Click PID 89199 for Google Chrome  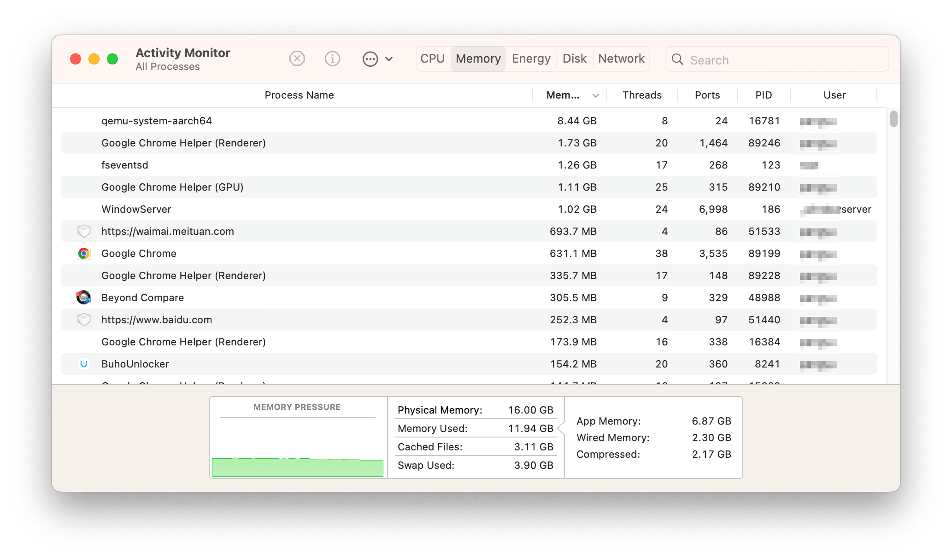pyautogui.click(x=764, y=253)
